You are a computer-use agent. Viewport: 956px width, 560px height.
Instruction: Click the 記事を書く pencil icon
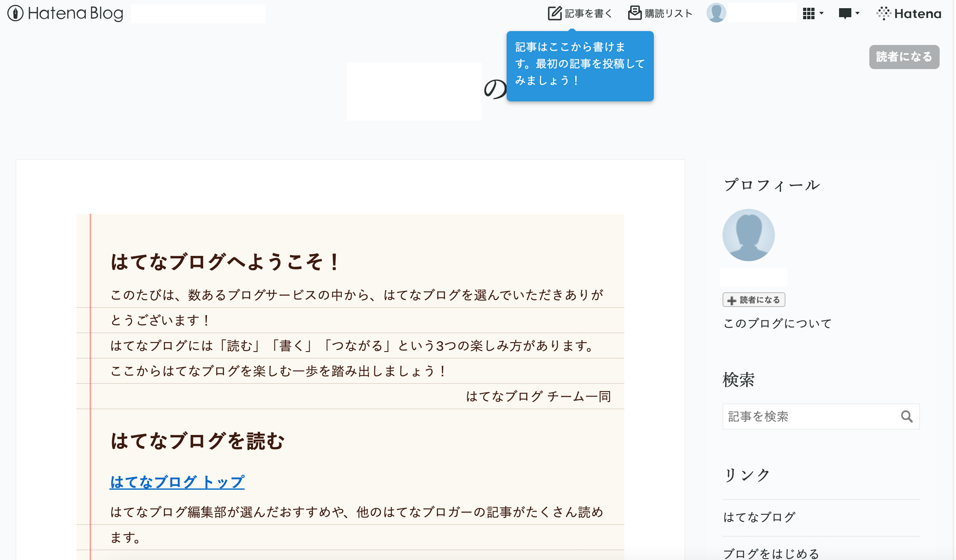(554, 13)
